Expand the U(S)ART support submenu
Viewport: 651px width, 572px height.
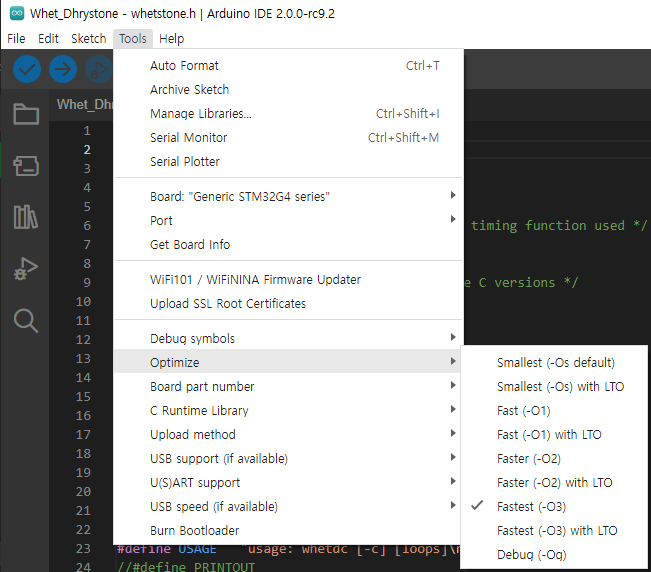click(x=288, y=483)
